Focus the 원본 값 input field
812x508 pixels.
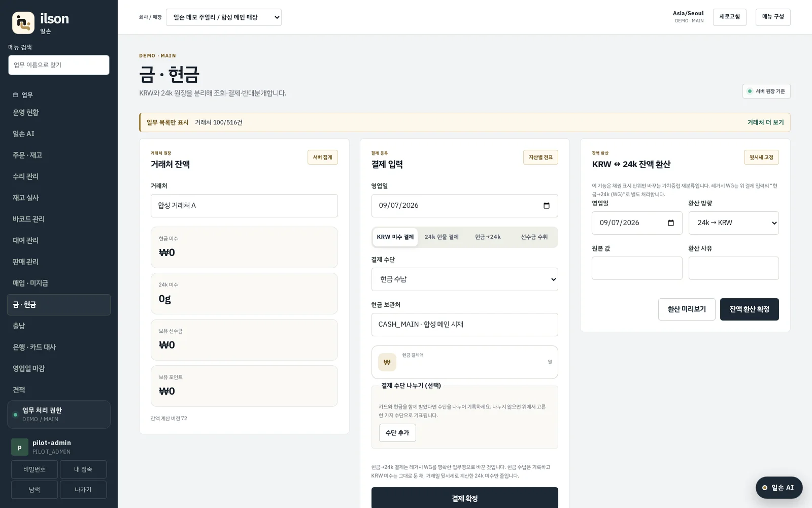637,268
